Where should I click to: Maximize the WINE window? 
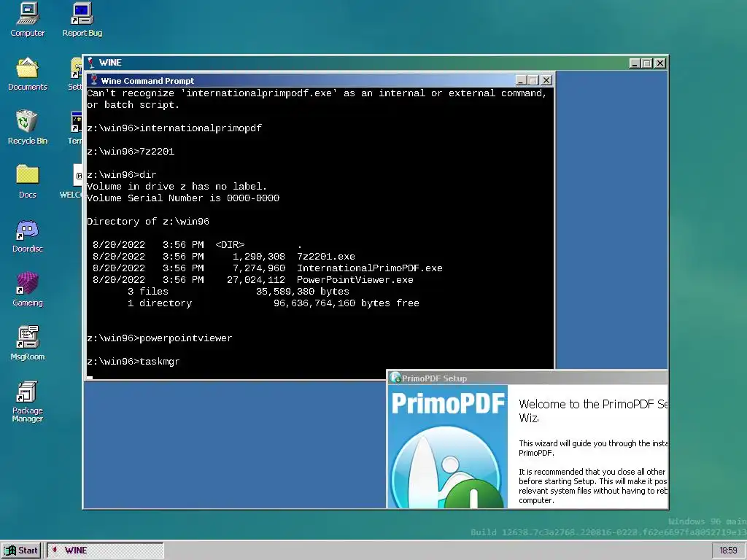pyautogui.click(x=646, y=63)
